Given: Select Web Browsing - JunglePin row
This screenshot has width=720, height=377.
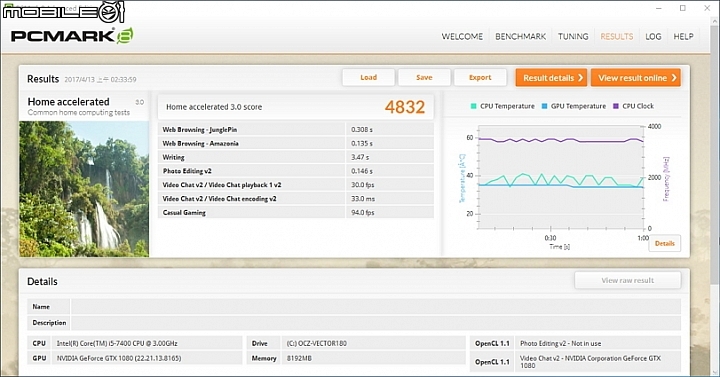Looking at the screenshot, I should (x=296, y=129).
